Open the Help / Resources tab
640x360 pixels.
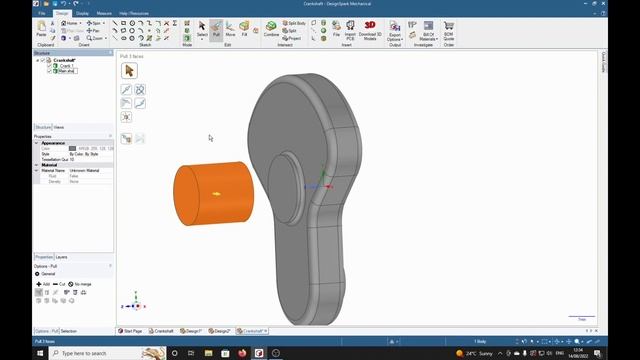[x=134, y=13]
